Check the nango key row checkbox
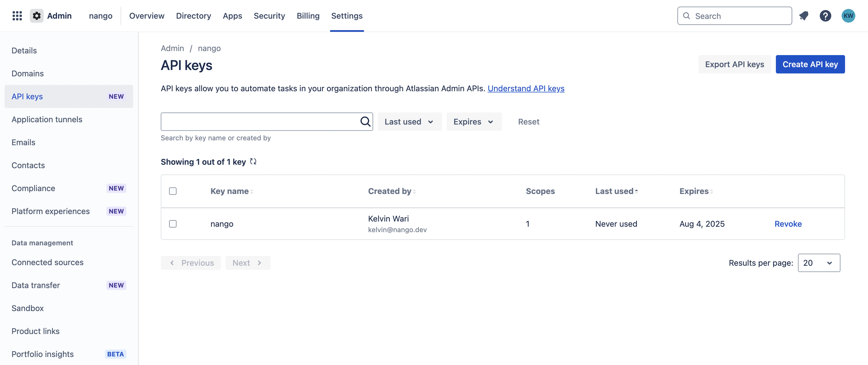 click(x=173, y=224)
